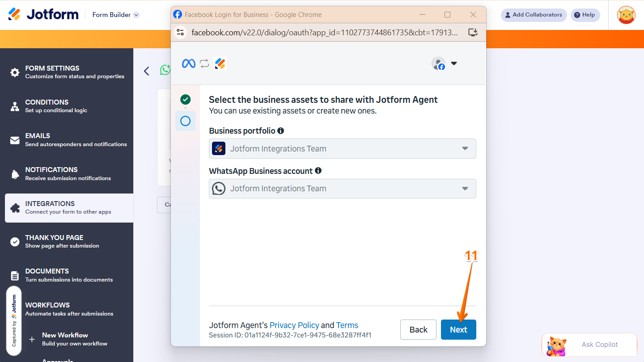The image size is (644, 362).
Task: Open Thank You Page in sidebar
Action: [x=69, y=241]
